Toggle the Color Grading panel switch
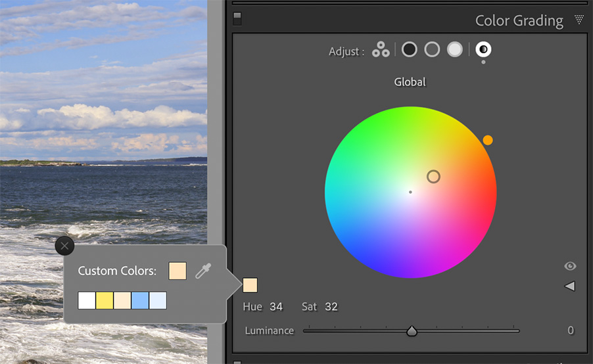Image resolution: width=593 pixels, height=364 pixels. (x=237, y=18)
